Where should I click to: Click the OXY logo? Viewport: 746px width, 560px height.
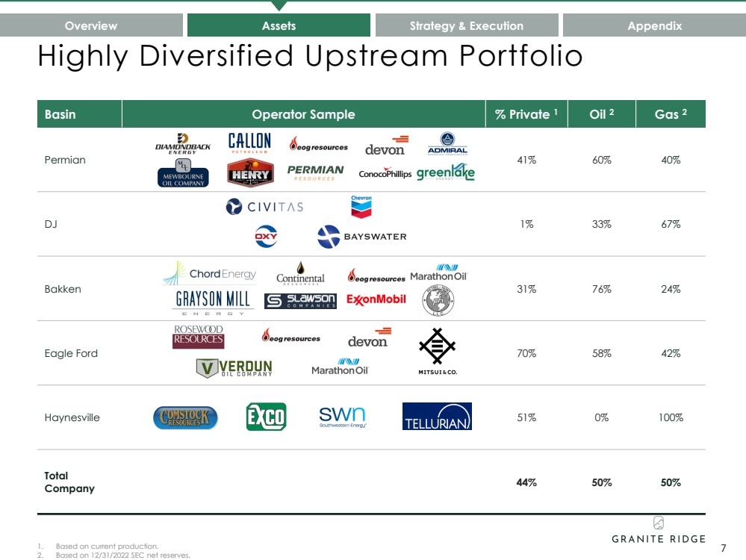pyautogui.click(x=266, y=237)
